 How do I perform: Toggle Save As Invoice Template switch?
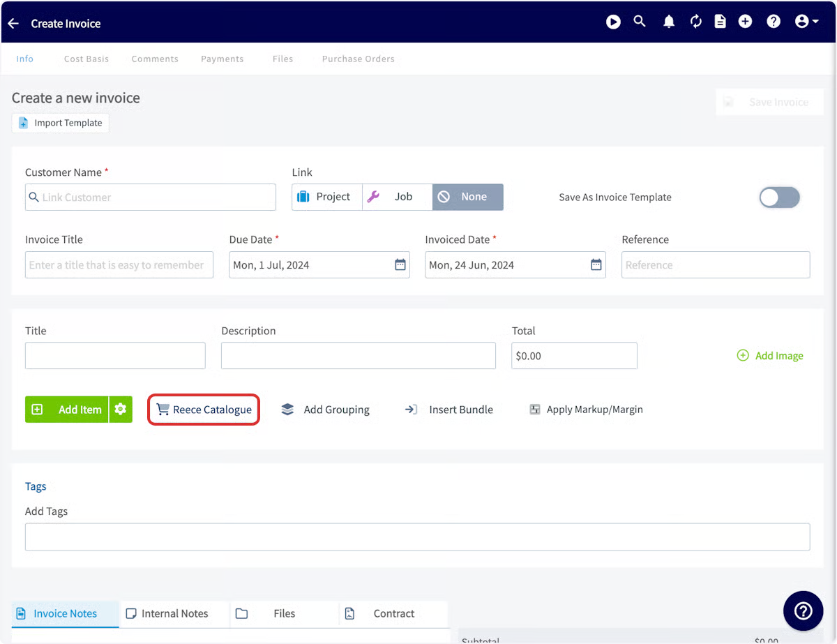coord(780,197)
